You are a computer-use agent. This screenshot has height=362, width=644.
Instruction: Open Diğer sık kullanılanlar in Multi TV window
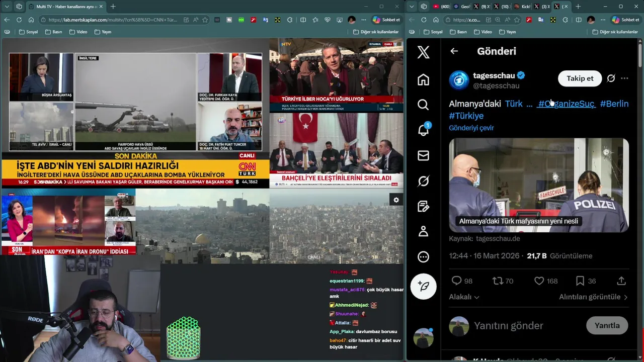click(376, 32)
